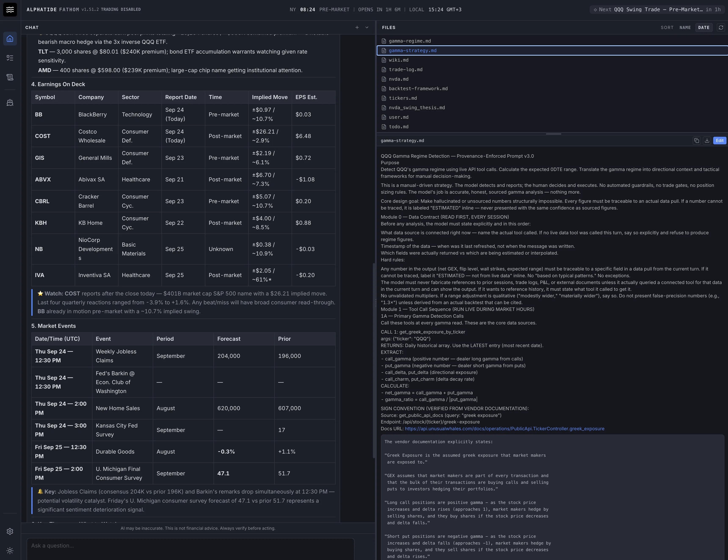The image size is (728, 560).
Task: Select gamma-strategy.md in file list
Action: [x=552, y=50]
